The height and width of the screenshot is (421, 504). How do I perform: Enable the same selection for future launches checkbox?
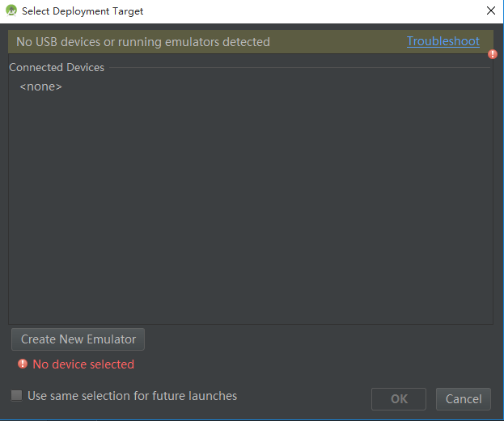pyautogui.click(x=16, y=396)
